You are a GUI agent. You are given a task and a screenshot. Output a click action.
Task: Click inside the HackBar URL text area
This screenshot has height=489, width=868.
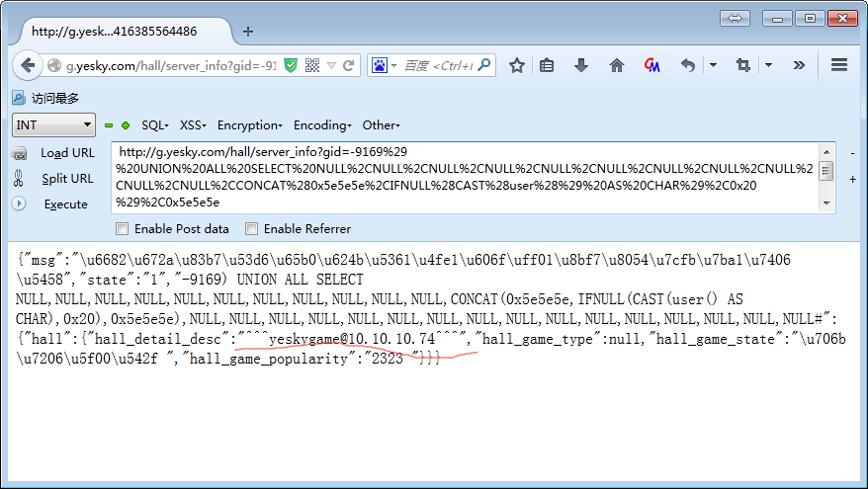pyautogui.click(x=465, y=177)
